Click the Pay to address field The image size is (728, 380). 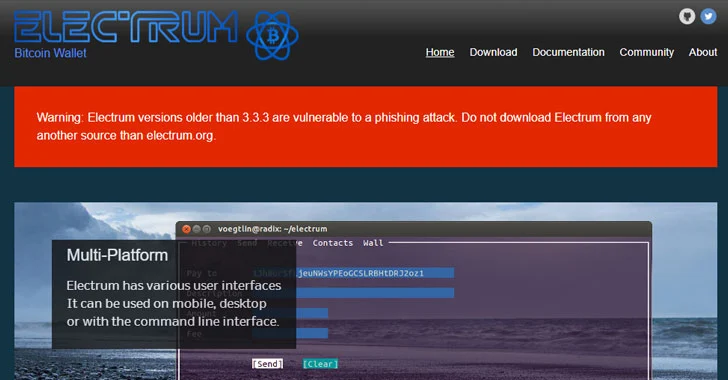coord(353,273)
